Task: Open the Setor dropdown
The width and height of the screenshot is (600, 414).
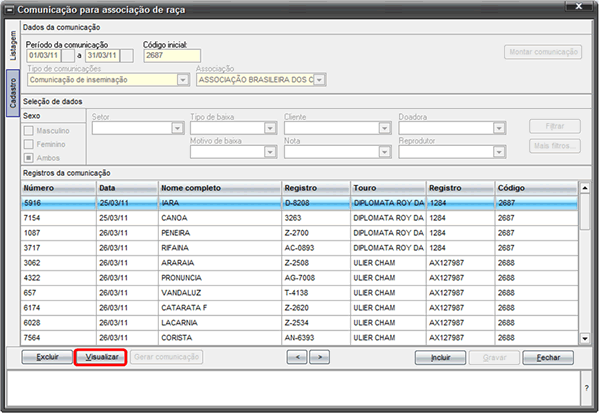Action: (x=177, y=128)
